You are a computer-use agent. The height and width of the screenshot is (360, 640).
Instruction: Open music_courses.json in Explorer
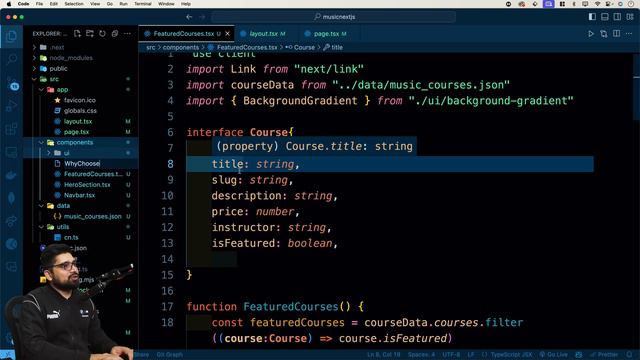click(92, 216)
